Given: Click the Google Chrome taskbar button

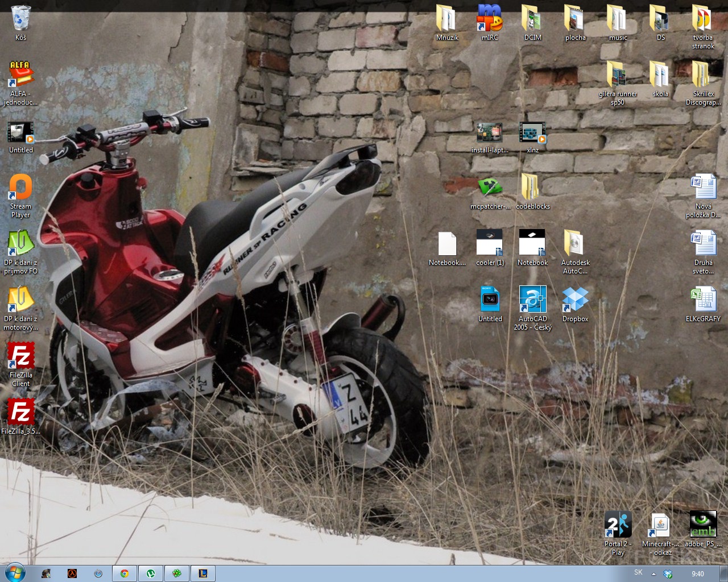Looking at the screenshot, I should (124, 573).
